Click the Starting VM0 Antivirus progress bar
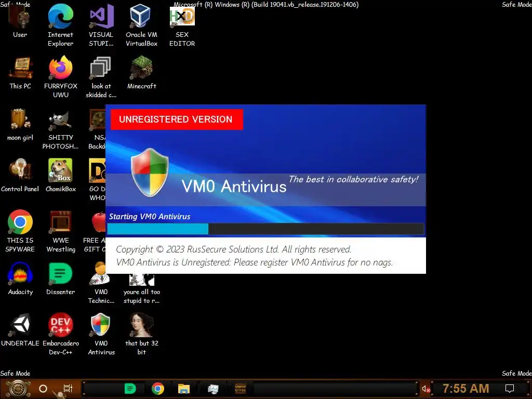 click(265, 229)
